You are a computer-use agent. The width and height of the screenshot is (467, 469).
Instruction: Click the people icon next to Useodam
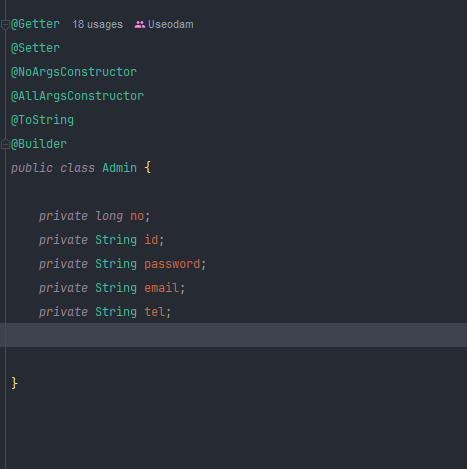pos(140,24)
